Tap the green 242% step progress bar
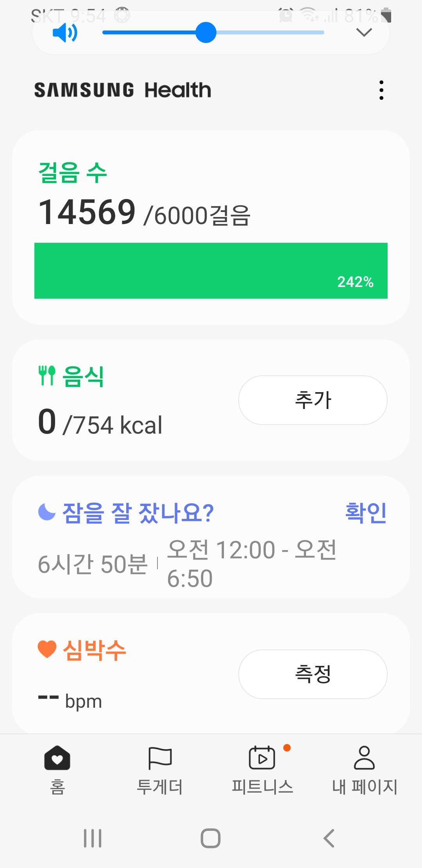Image resolution: width=422 pixels, height=868 pixels. pyautogui.click(x=211, y=271)
